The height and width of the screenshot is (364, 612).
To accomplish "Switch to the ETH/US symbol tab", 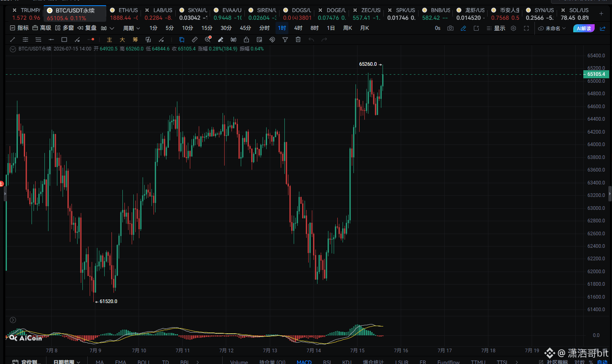I will pos(124,14).
